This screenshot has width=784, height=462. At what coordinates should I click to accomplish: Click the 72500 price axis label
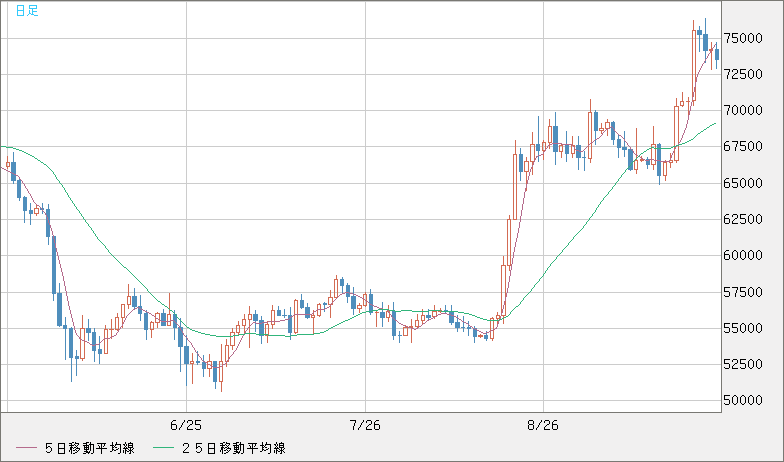(745, 74)
